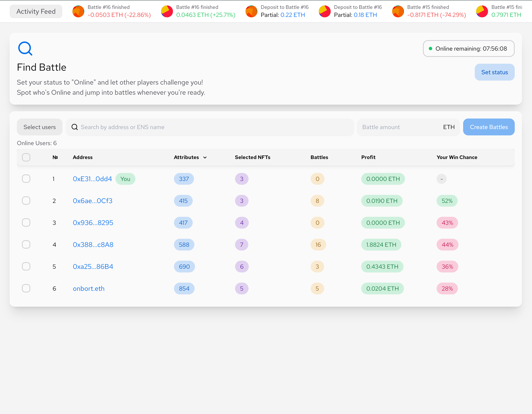Image resolution: width=532 pixels, height=414 pixels.
Task: Click avatar for 0.18 ETH deposit
Action: [325, 11]
